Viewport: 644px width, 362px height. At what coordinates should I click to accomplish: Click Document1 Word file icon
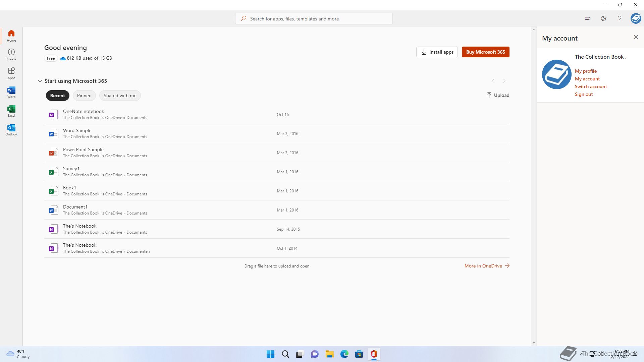click(x=53, y=210)
